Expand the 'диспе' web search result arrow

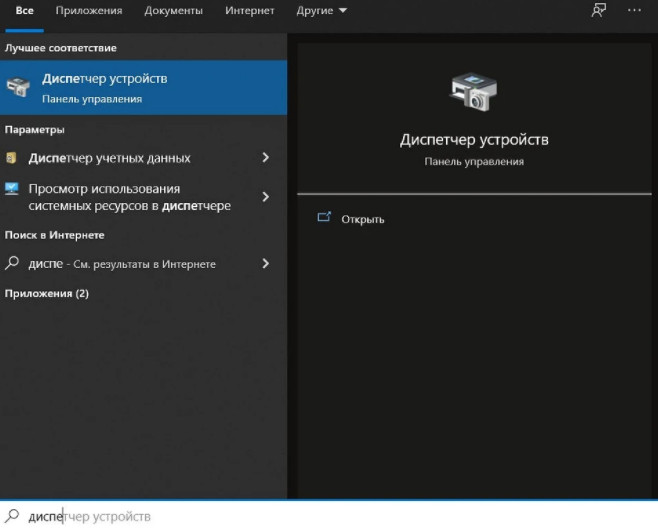265,264
